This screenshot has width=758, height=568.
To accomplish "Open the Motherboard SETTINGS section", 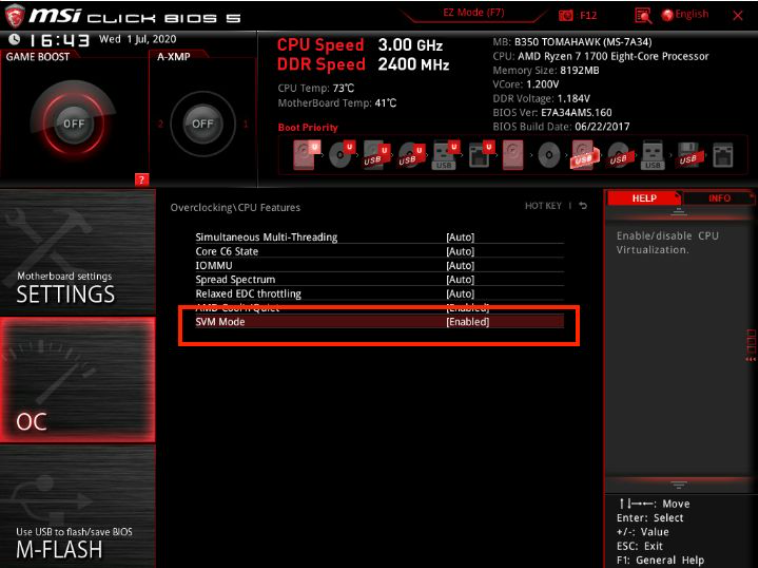I will tap(77, 252).
